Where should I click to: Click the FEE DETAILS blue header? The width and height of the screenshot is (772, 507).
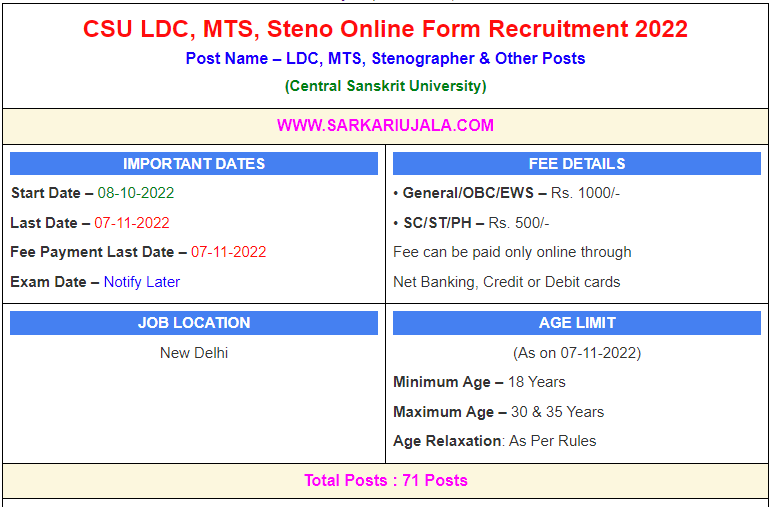point(577,164)
